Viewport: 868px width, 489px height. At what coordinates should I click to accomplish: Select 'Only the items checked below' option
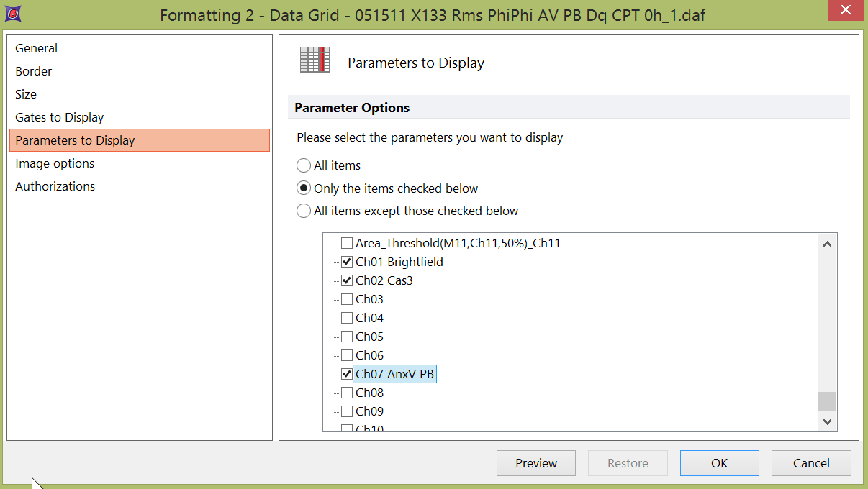click(304, 188)
